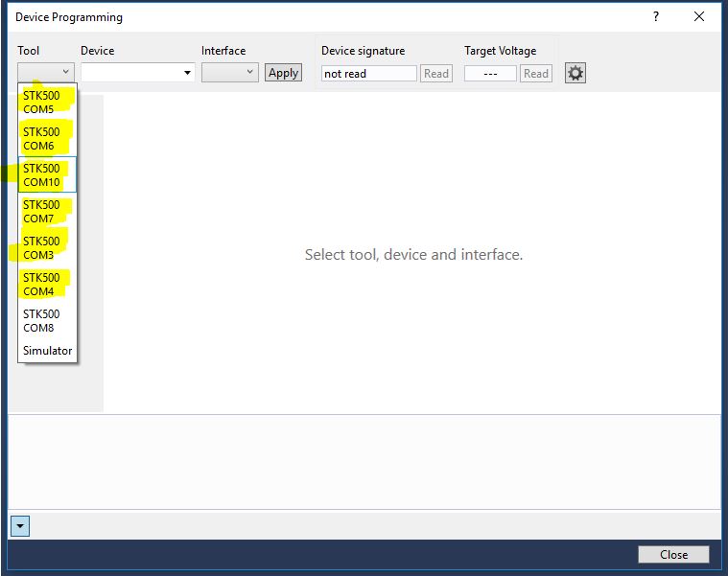Click the Device signature field
This screenshot has height=576, width=728.
[x=369, y=73]
